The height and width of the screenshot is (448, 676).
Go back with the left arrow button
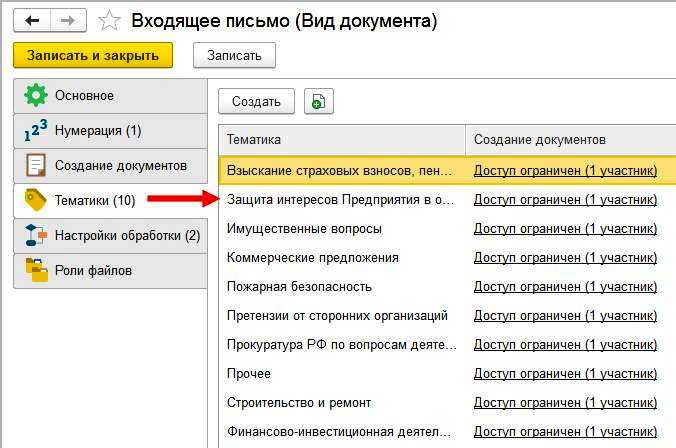pyautogui.click(x=32, y=21)
